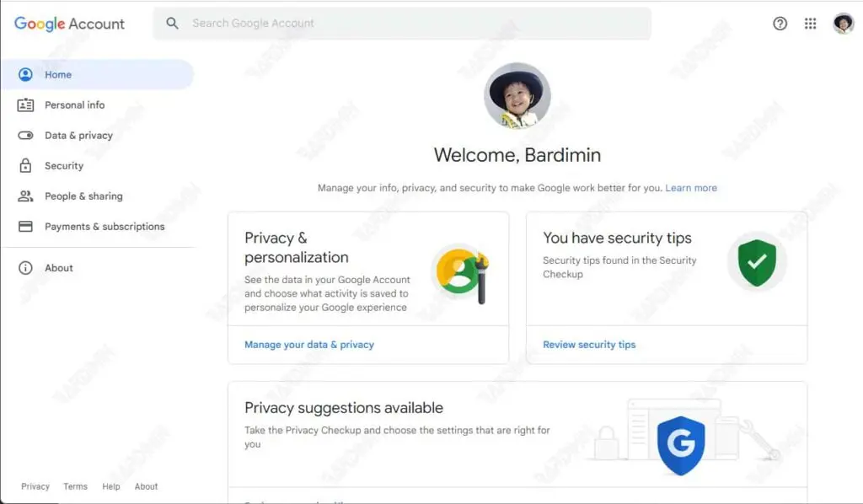Click Review security tips link
863x504 pixels.
tap(589, 345)
